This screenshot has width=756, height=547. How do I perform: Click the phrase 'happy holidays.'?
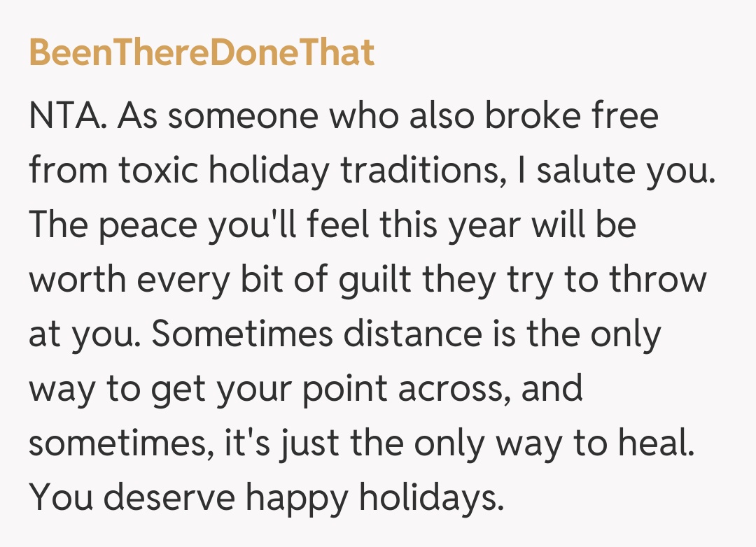pos(374,497)
